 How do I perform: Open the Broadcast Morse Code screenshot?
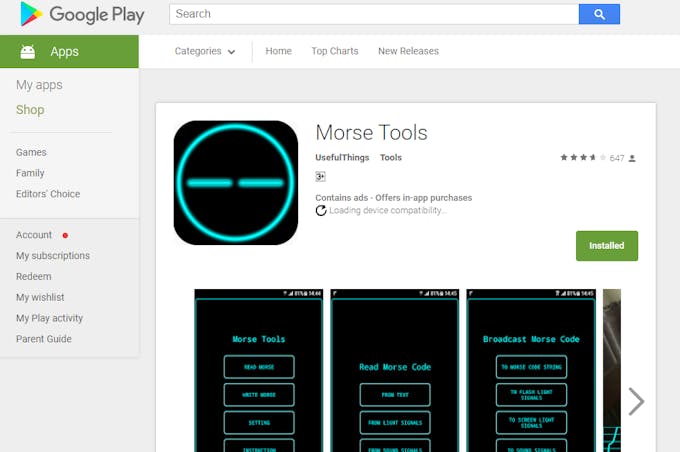point(531,370)
